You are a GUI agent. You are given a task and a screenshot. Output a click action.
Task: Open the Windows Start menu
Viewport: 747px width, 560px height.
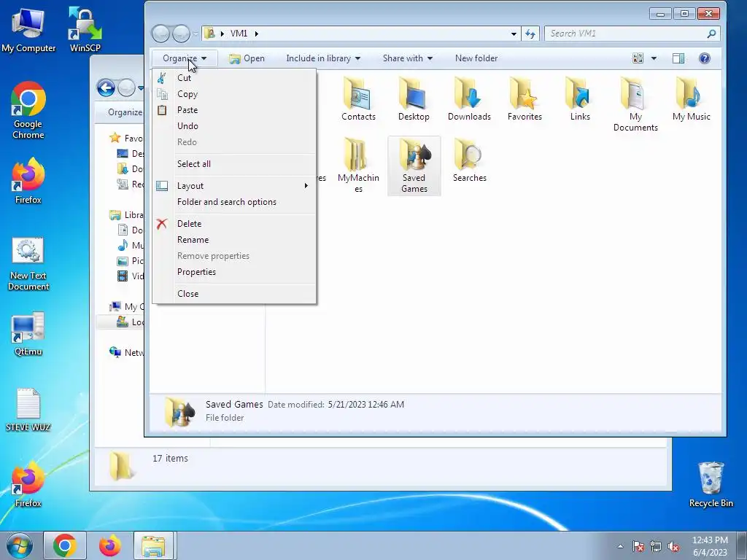pos(20,545)
